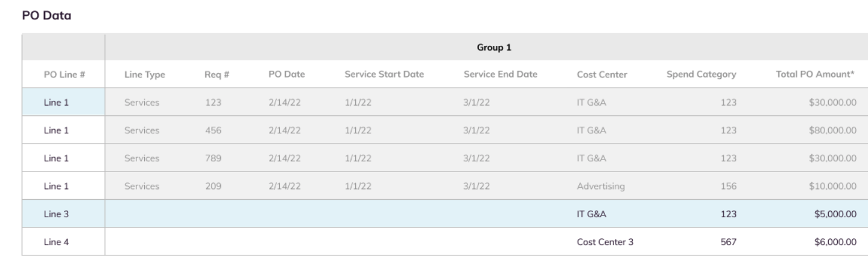Click the Service Start Date column header
This screenshot has height=265, width=868.
384,75
